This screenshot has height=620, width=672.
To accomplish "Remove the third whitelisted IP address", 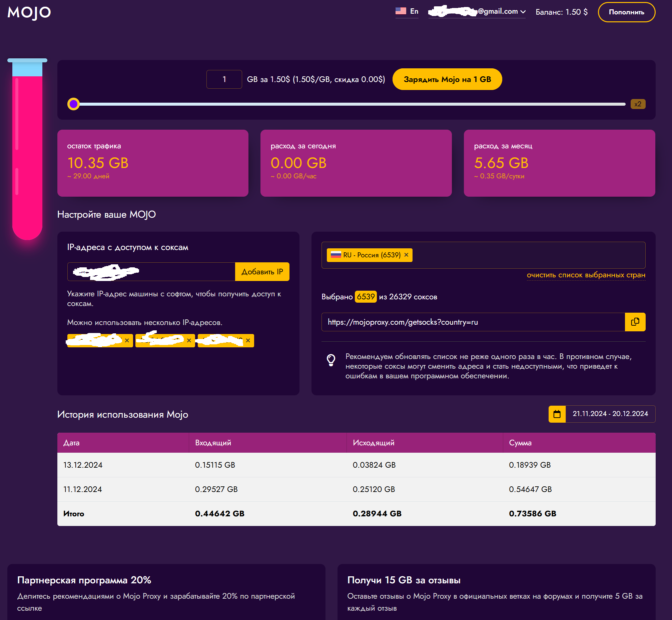I will [248, 341].
